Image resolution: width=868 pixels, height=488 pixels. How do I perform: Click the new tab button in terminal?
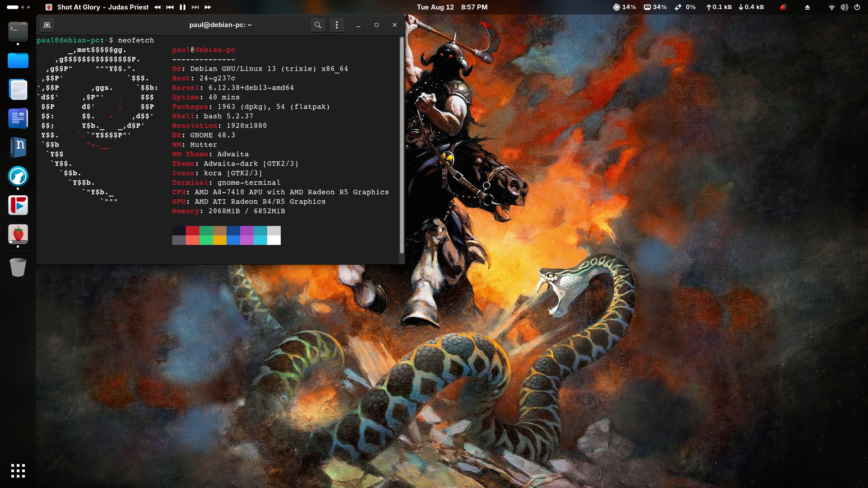[x=47, y=25]
